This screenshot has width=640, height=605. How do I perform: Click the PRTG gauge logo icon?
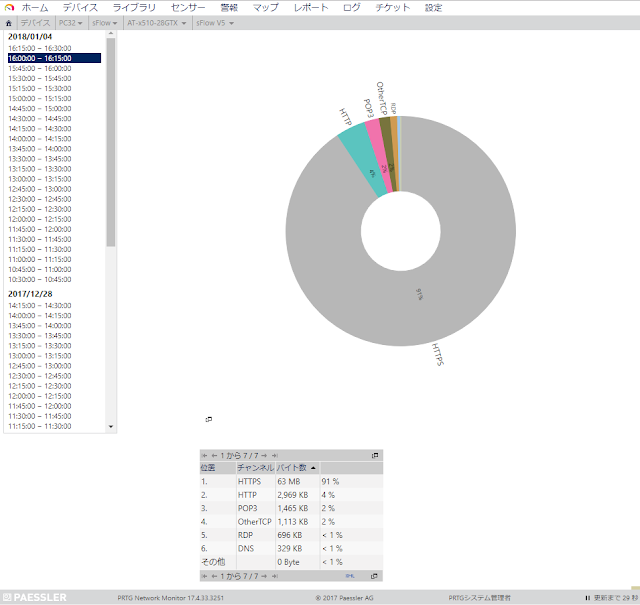click(x=9, y=7)
